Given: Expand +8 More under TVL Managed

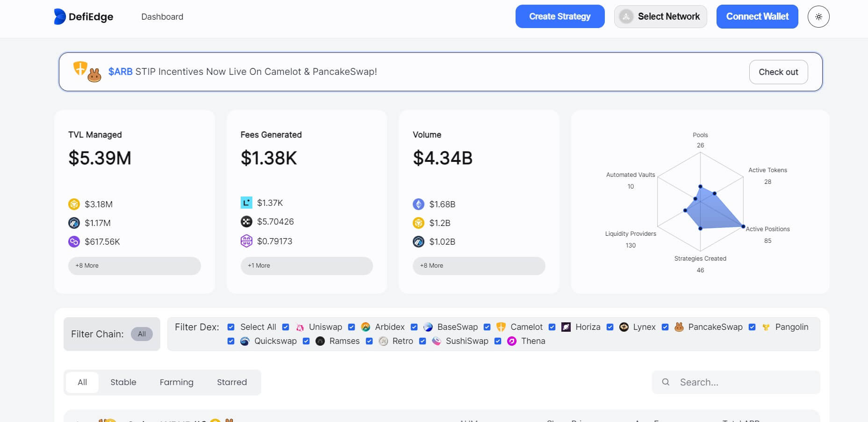Looking at the screenshot, I should 135,266.
